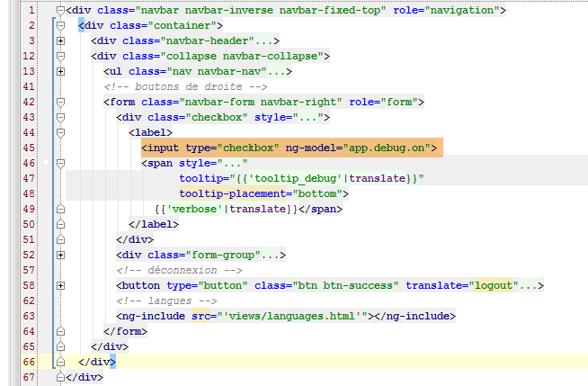Collapse the label block on line 44
Image resolution: width=588 pixels, height=386 pixels.
coord(60,132)
